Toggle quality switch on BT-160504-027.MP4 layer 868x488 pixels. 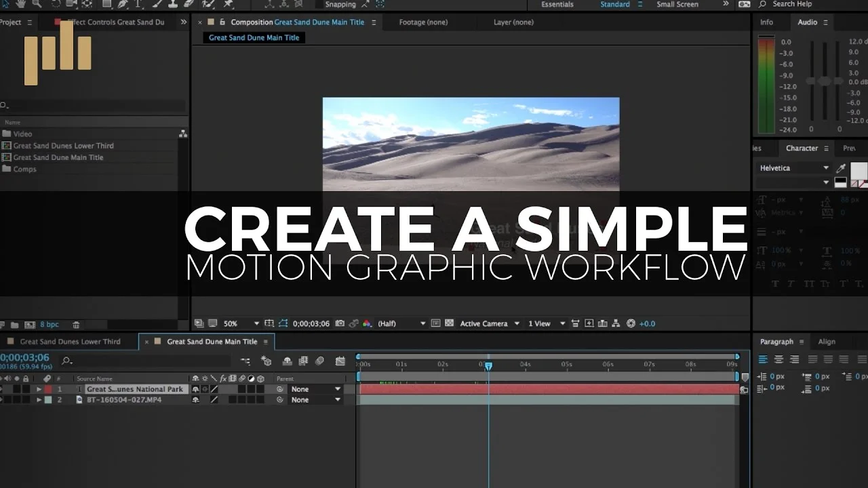pos(214,400)
